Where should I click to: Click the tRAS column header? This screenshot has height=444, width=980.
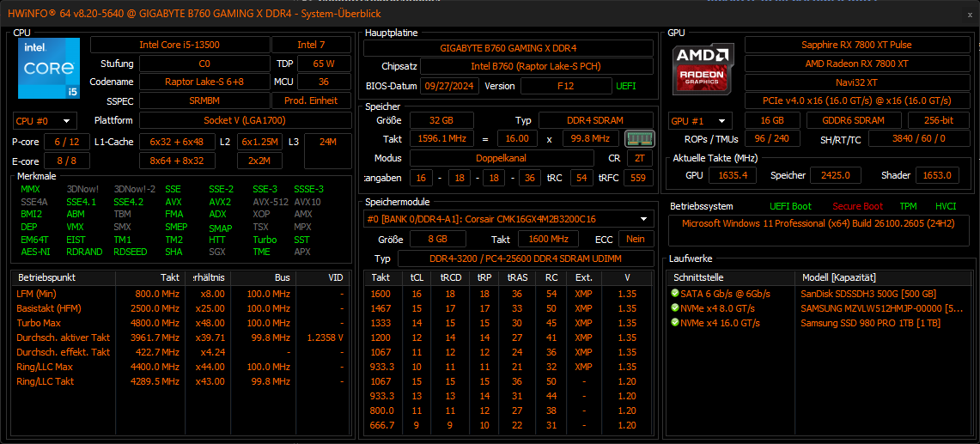(x=516, y=277)
